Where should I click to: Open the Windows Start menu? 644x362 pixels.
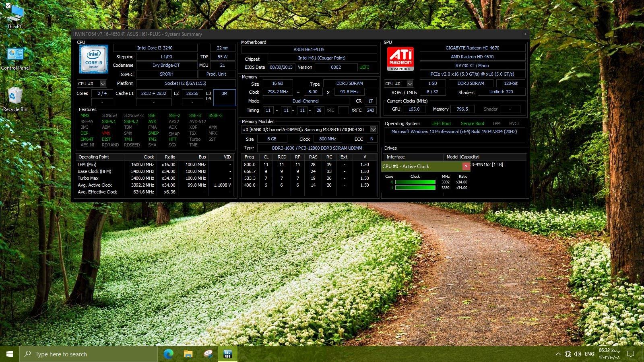click(x=10, y=354)
